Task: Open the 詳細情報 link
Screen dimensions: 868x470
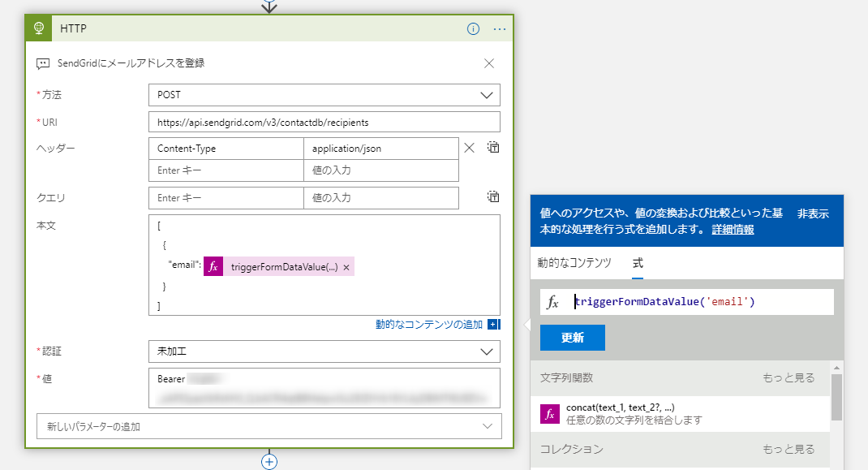Action: click(733, 230)
